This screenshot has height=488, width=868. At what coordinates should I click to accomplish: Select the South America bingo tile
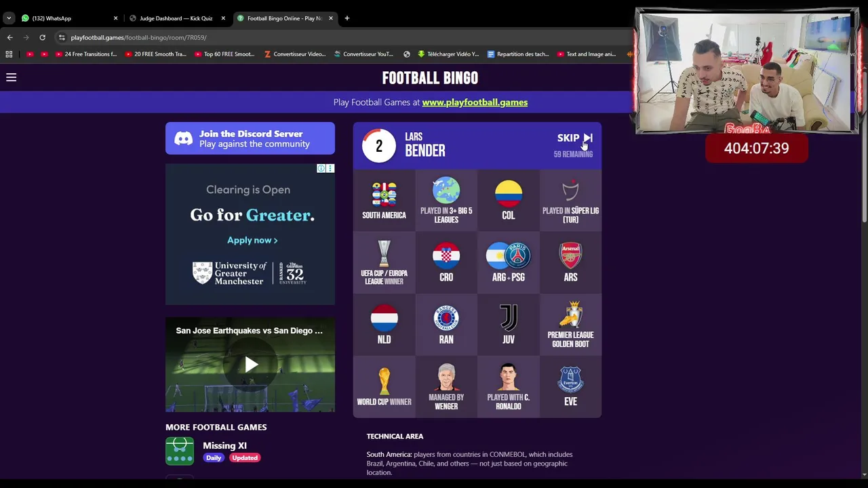tap(384, 201)
